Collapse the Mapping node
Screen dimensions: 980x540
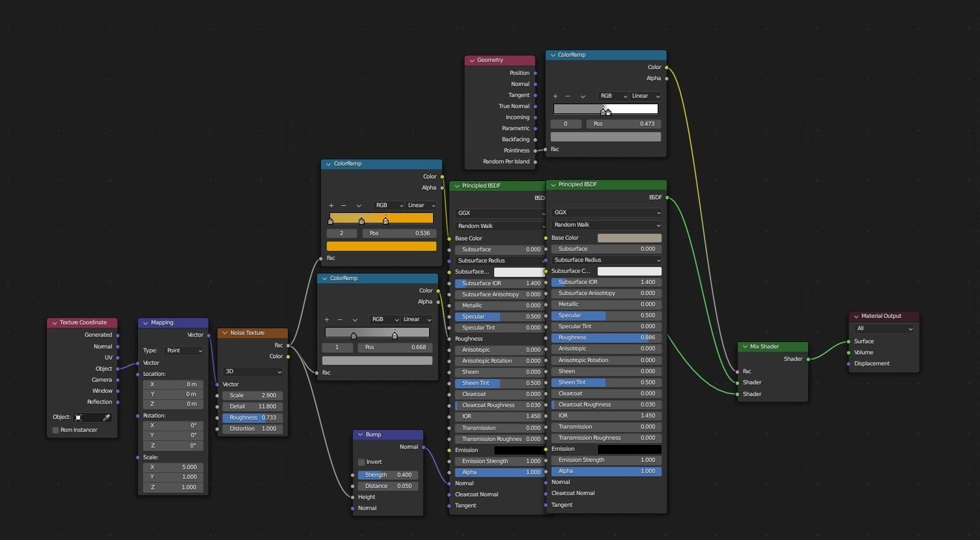[x=145, y=322]
